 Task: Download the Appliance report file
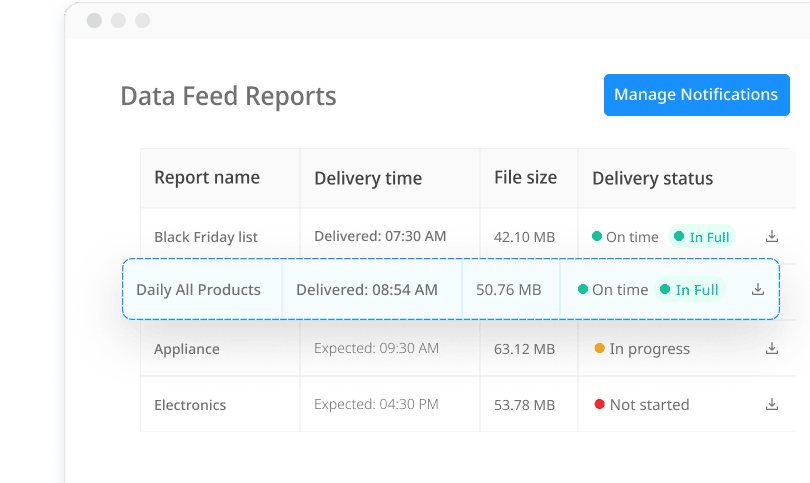click(772, 348)
